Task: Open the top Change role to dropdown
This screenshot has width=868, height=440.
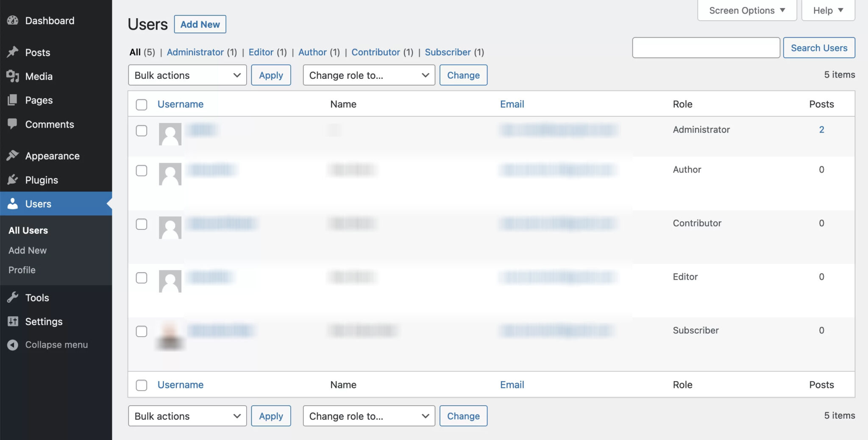Action: [369, 75]
